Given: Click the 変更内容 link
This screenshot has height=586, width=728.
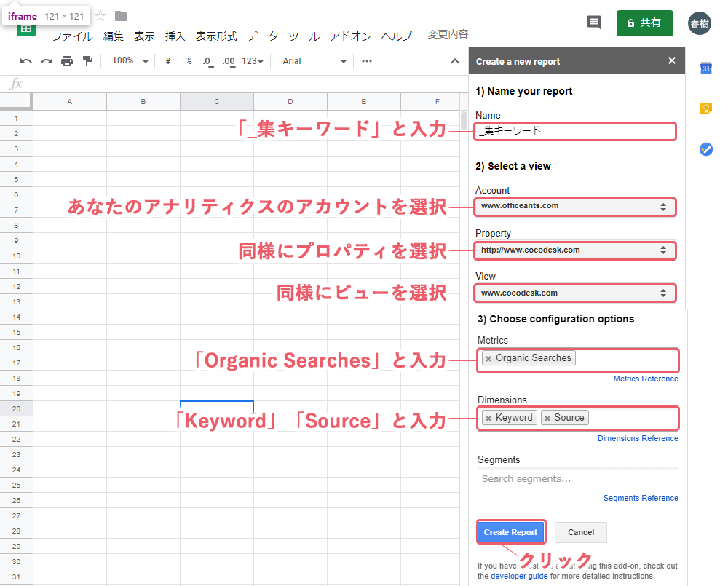Looking at the screenshot, I should (448, 34).
